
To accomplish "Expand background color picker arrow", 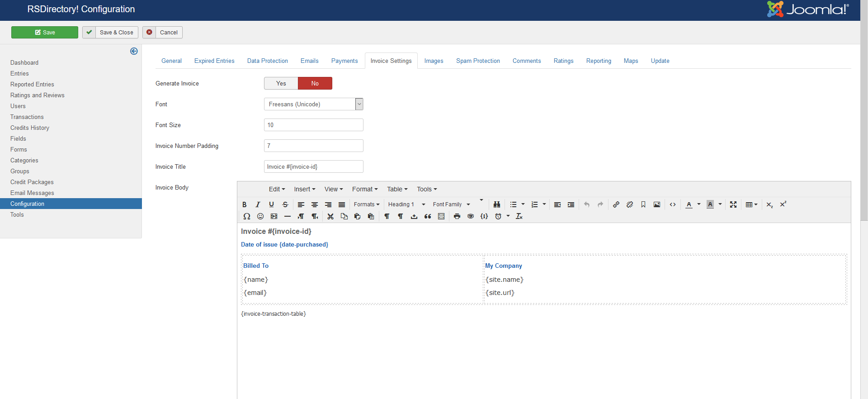I will [720, 204].
